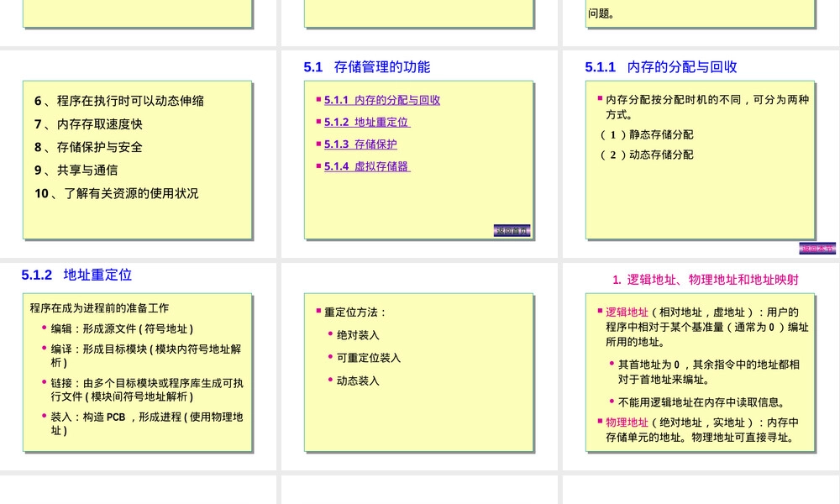Select the slide listing 重定位方法
This screenshot has width=840, height=504.
(419, 366)
